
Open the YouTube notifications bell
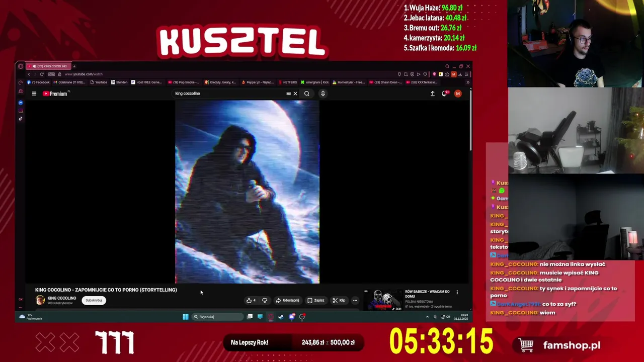445,94
